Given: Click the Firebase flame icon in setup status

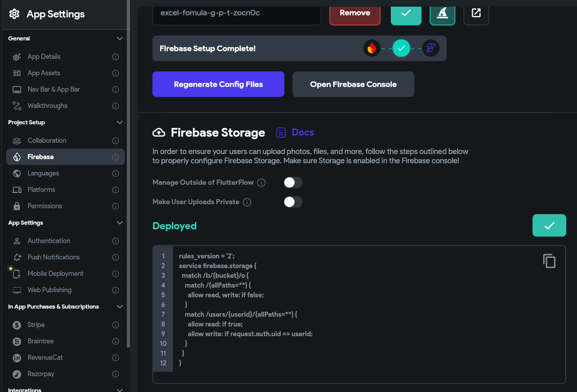Looking at the screenshot, I should coord(372,48).
